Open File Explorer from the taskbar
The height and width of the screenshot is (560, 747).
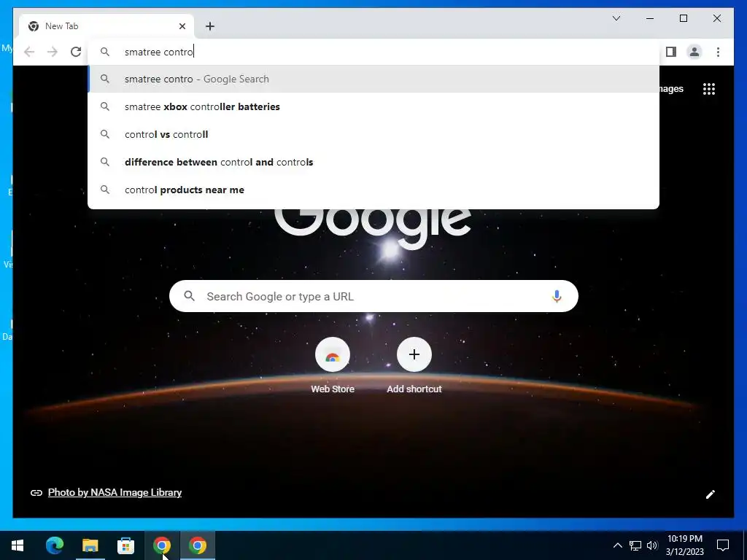[90, 545]
